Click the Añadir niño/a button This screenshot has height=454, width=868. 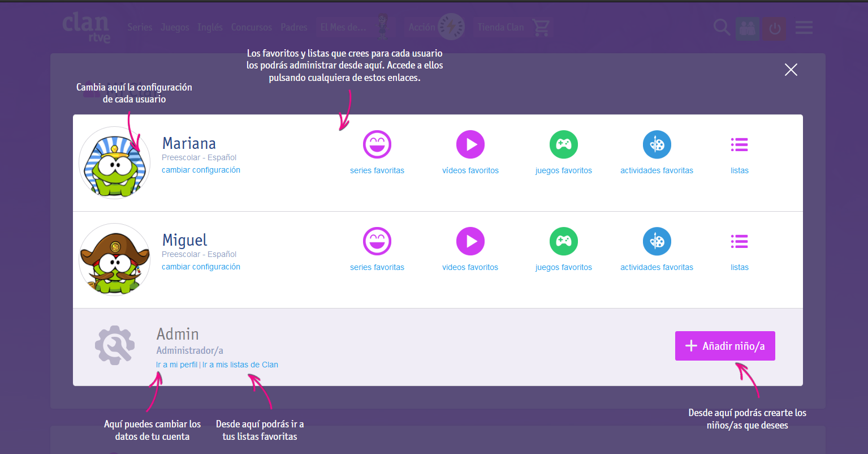pyautogui.click(x=725, y=346)
